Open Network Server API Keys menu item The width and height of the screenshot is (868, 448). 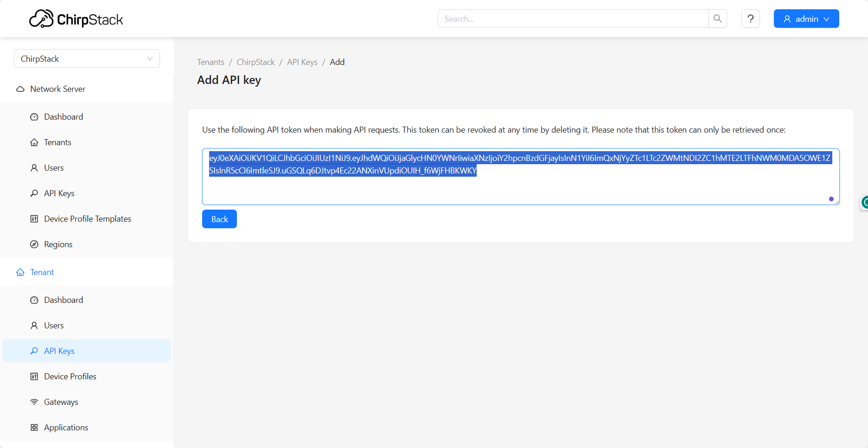pyautogui.click(x=87, y=193)
